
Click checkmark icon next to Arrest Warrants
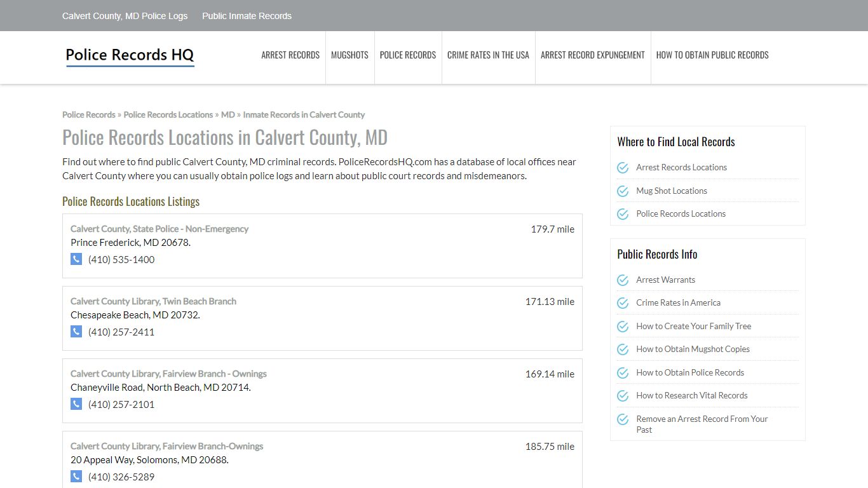pyautogui.click(x=623, y=280)
